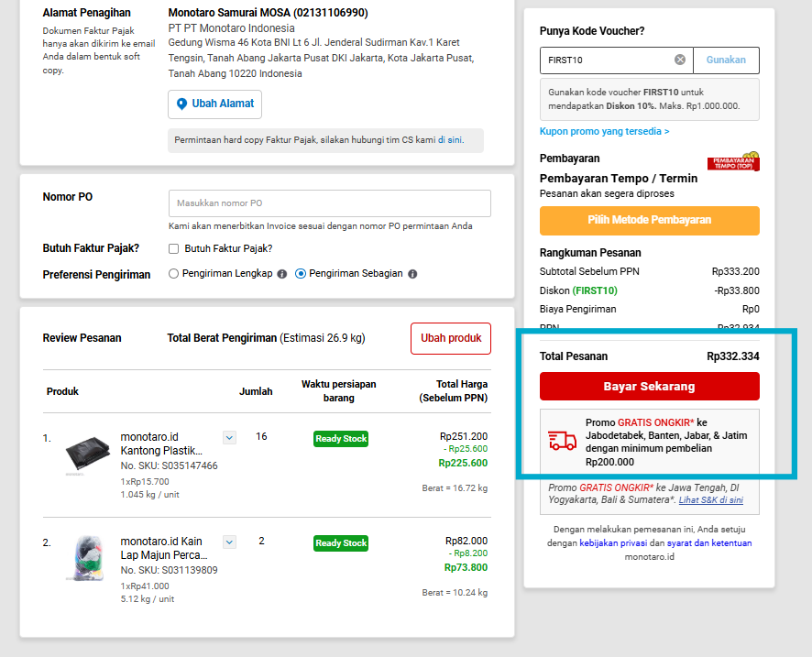Screen dimensions: 812x657
Task: Click the Subtotal Sebelum PPN amount Rp333.200
Action: pos(735,272)
